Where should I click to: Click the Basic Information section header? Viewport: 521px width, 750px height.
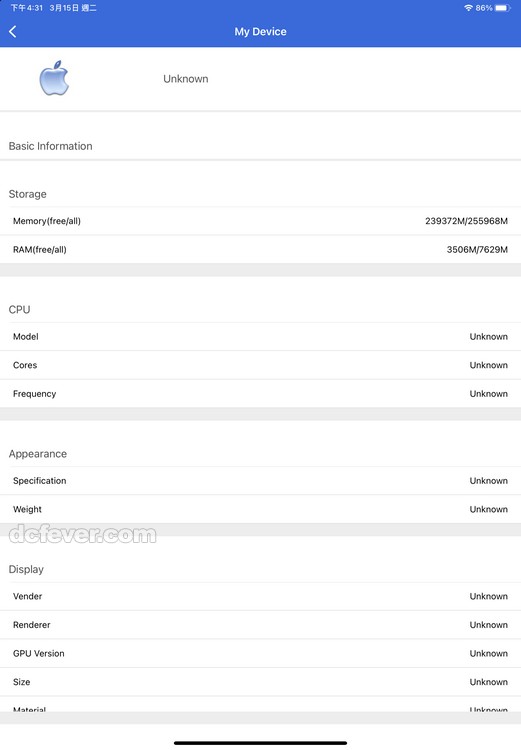(50, 146)
